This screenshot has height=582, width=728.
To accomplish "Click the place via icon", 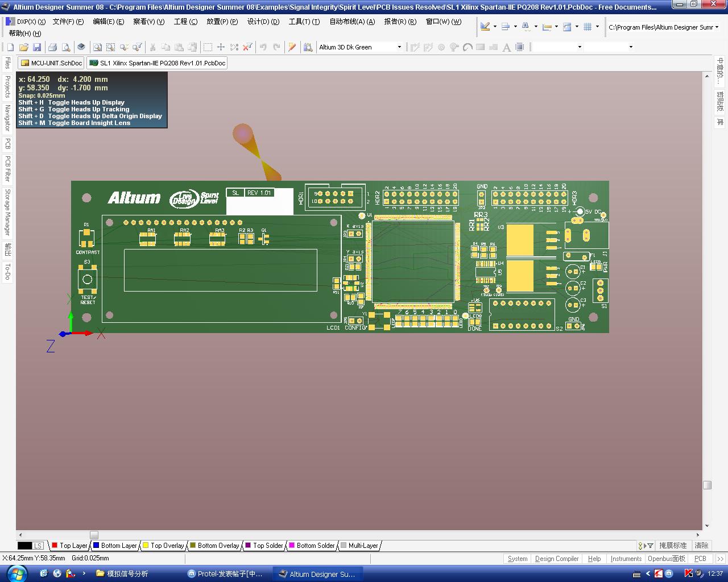I will tap(441, 47).
